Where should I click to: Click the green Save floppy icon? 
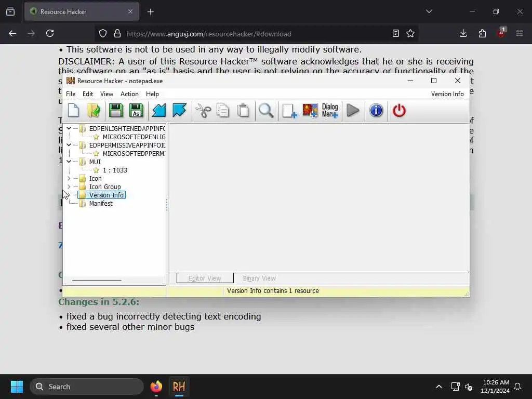[116, 111]
